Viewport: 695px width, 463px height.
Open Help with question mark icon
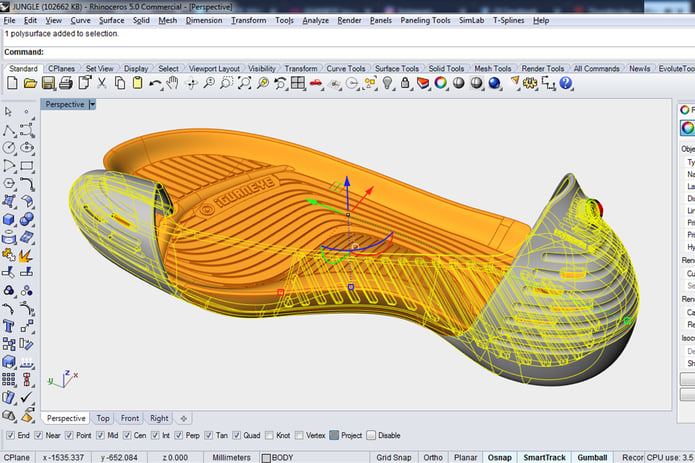pyautogui.click(x=566, y=83)
